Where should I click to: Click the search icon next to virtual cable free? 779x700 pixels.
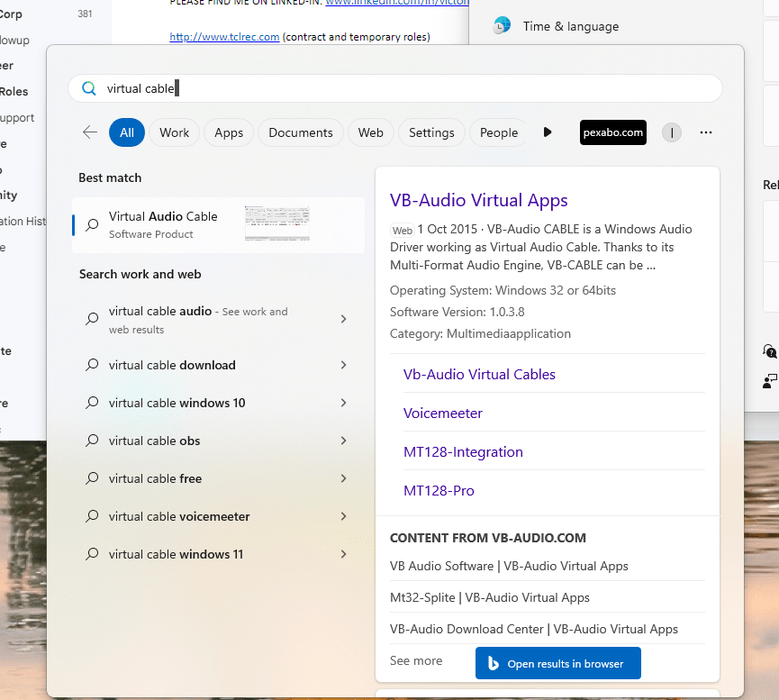click(x=92, y=478)
